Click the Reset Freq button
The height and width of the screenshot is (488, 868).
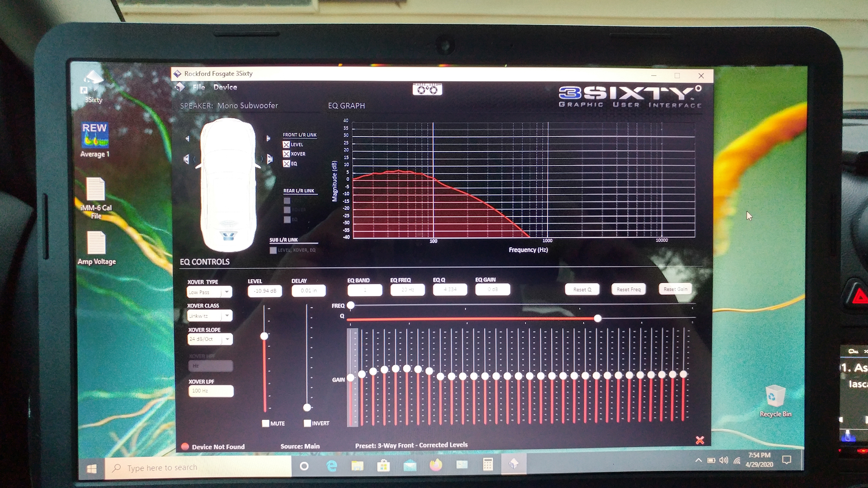628,289
